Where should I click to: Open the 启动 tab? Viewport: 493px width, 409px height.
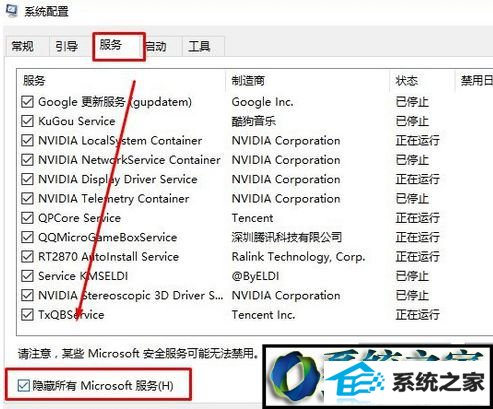click(x=162, y=46)
